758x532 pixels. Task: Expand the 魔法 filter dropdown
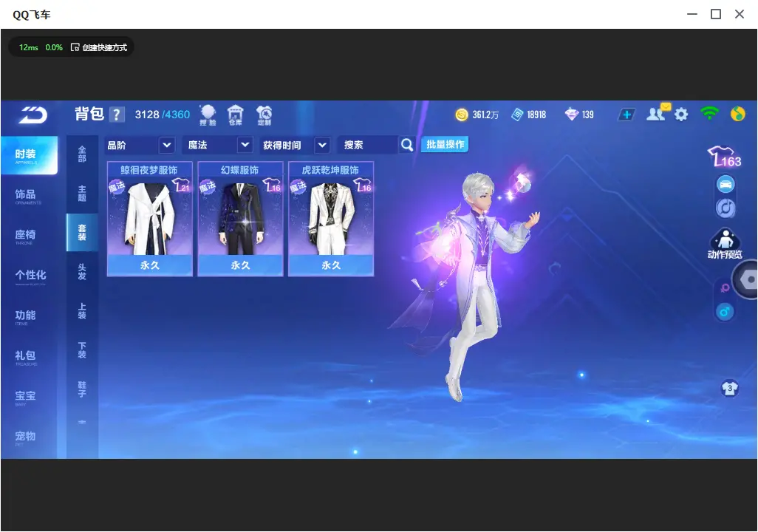point(218,145)
